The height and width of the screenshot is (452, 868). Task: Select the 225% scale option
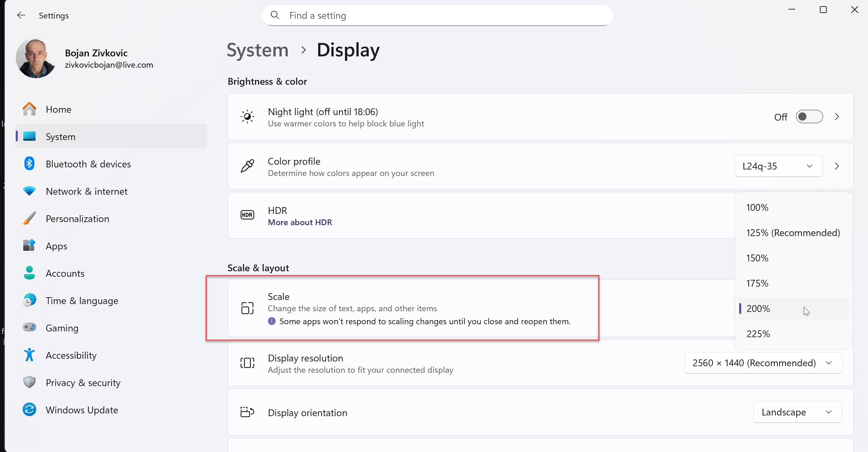(758, 334)
